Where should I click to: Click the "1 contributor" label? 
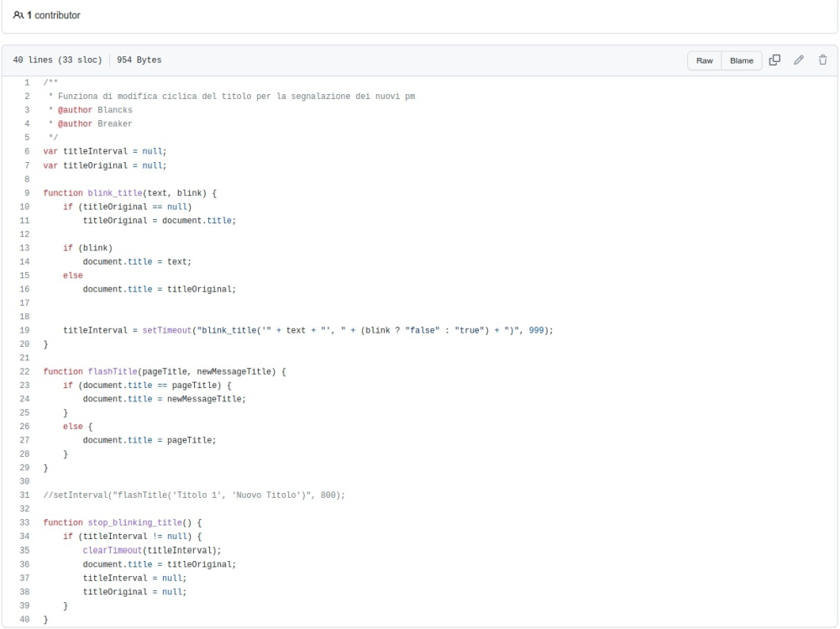pos(54,15)
